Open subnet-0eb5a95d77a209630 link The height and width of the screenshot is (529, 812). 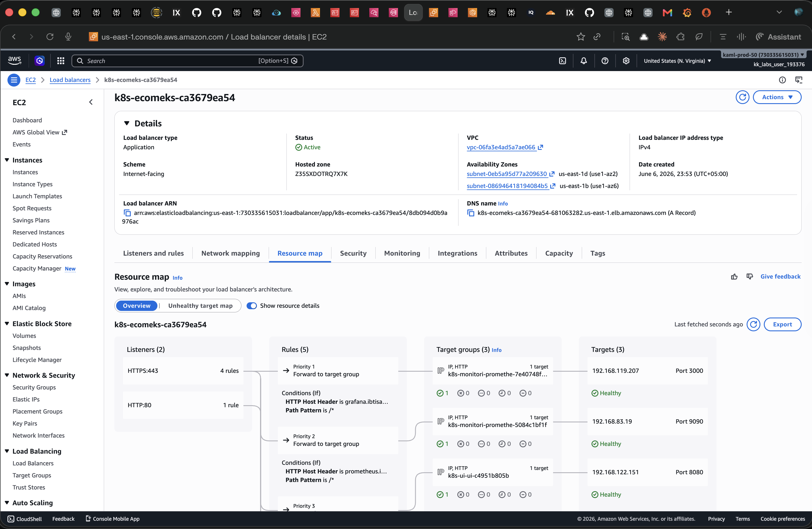510,174
